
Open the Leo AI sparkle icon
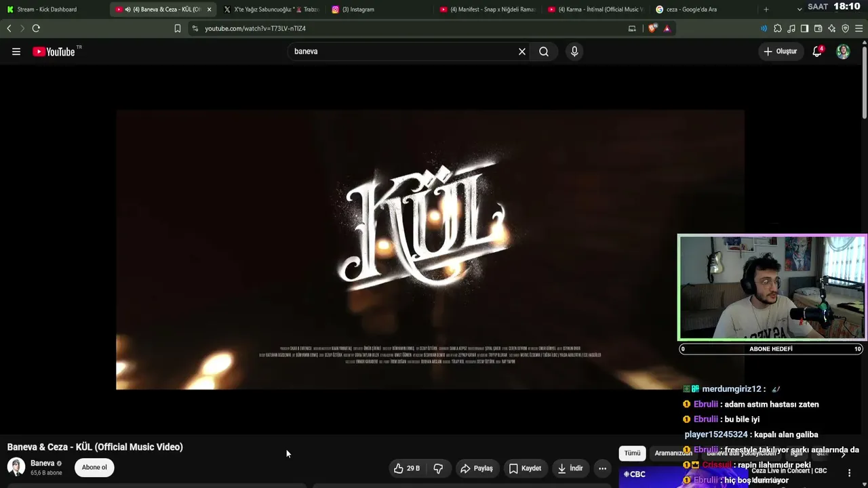coord(831,28)
